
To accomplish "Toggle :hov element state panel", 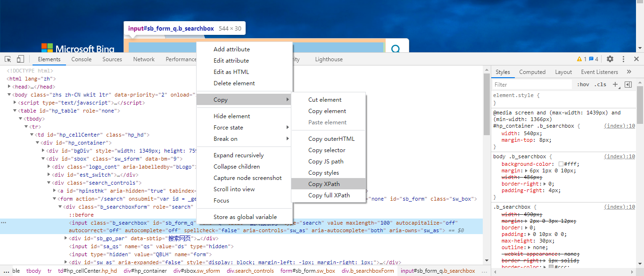I will point(583,85).
